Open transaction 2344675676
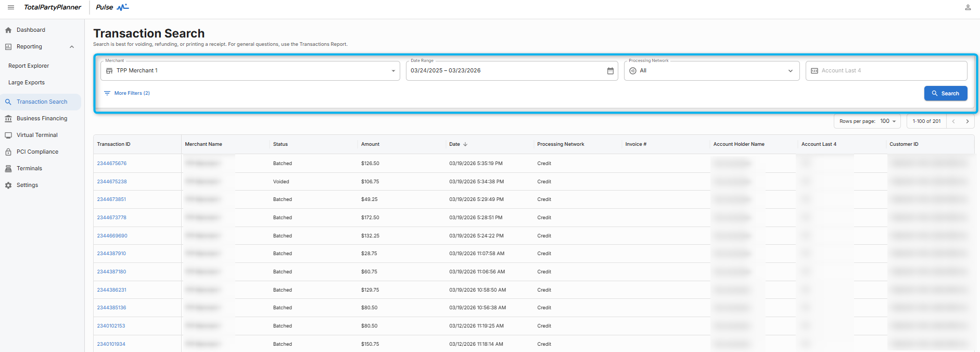Image resolution: width=980 pixels, height=352 pixels. pyautogui.click(x=112, y=164)
